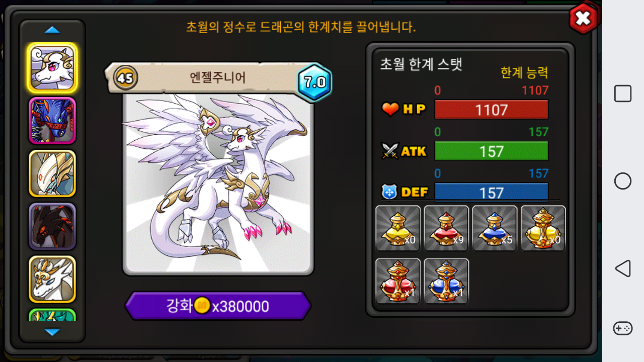Tap the 7.0 hexagon grade badge

click(314, 82)
